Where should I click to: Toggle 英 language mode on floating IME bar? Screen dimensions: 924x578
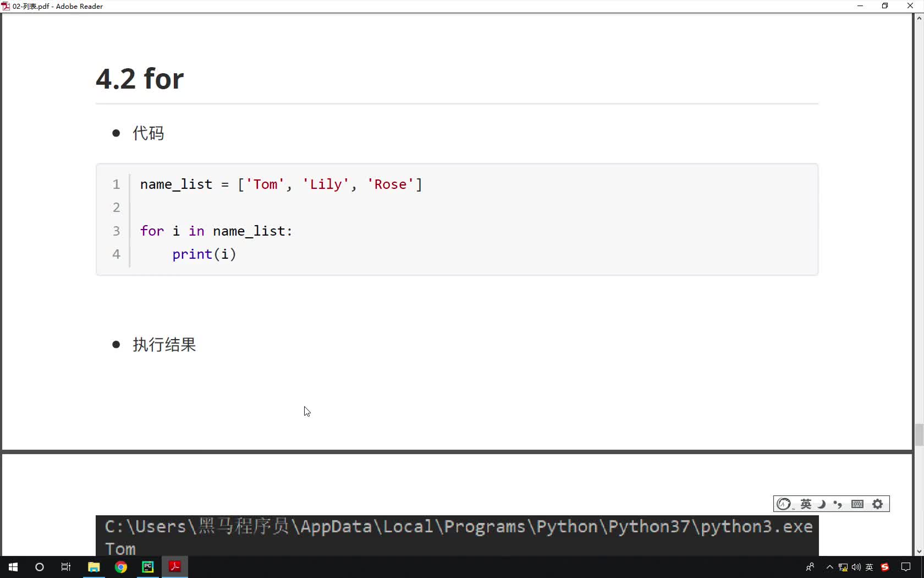coord(806,504)
